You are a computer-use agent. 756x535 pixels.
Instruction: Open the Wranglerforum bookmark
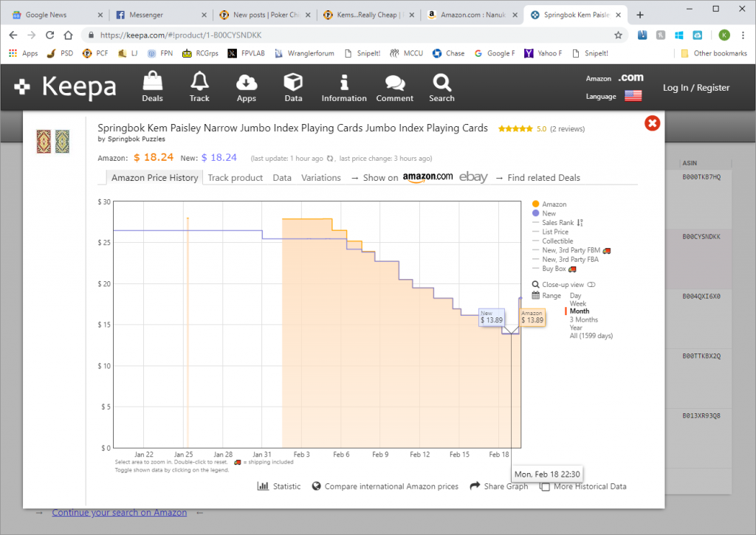(305, 53)
